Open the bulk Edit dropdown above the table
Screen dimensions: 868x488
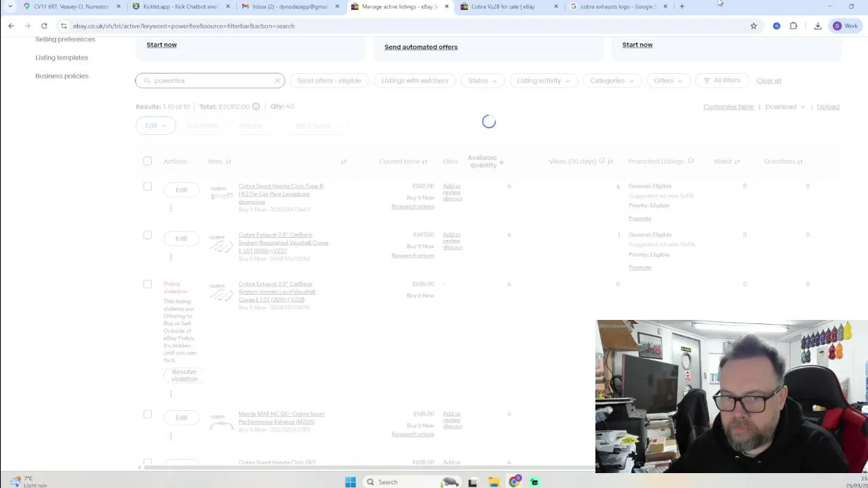point(155,125)
